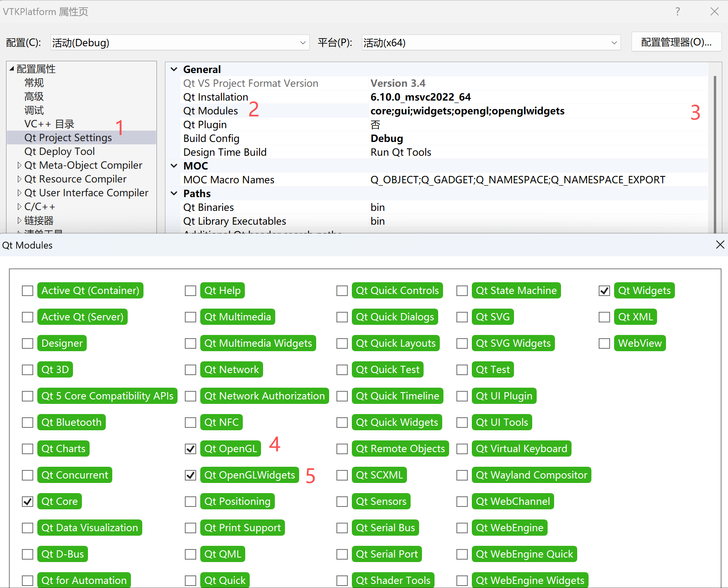This screenshot has width=728, height=588.
Task: Check the Qt Quick Widgets checkbox
Action: [x=342, y=423]
